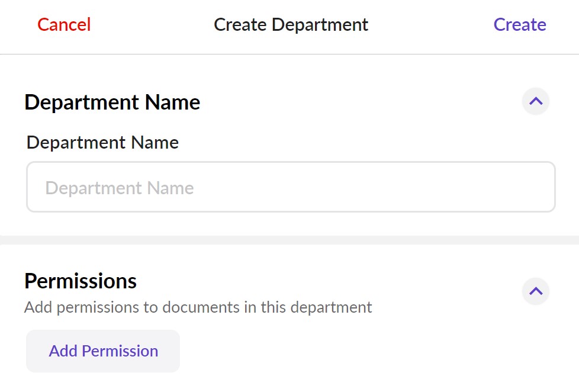The width and height of the screenshot is (579, 392).
Task: Hide the Department Name panel contents
Action: [535, 101]
